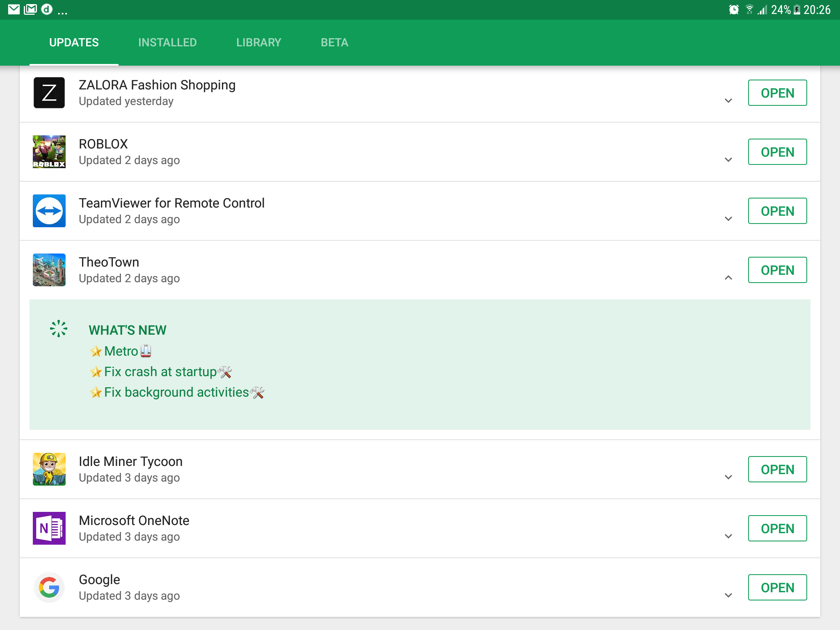840x630 pixels.
Task: Tap the Microsoft OneNote app icon
Action: tap(49, 528)
